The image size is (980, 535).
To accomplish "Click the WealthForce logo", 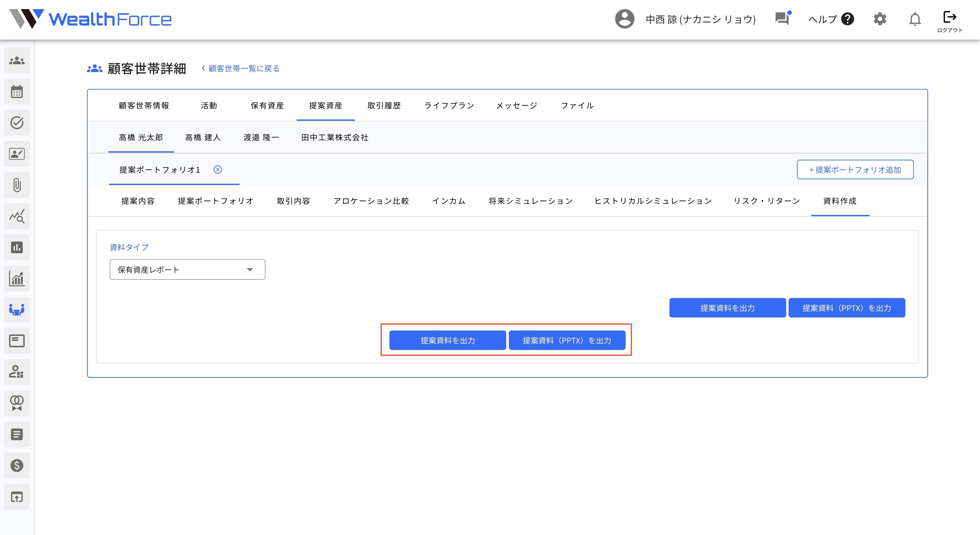I will (91, 19).
